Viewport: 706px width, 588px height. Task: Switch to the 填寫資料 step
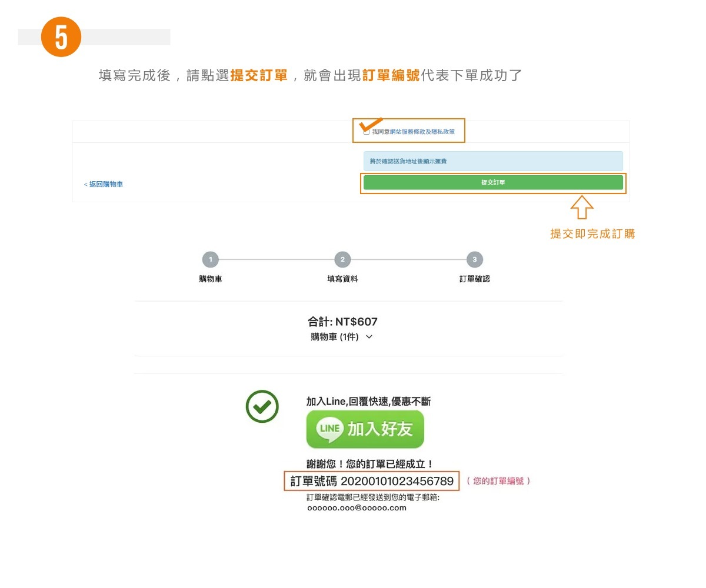(x=342, y=278)
